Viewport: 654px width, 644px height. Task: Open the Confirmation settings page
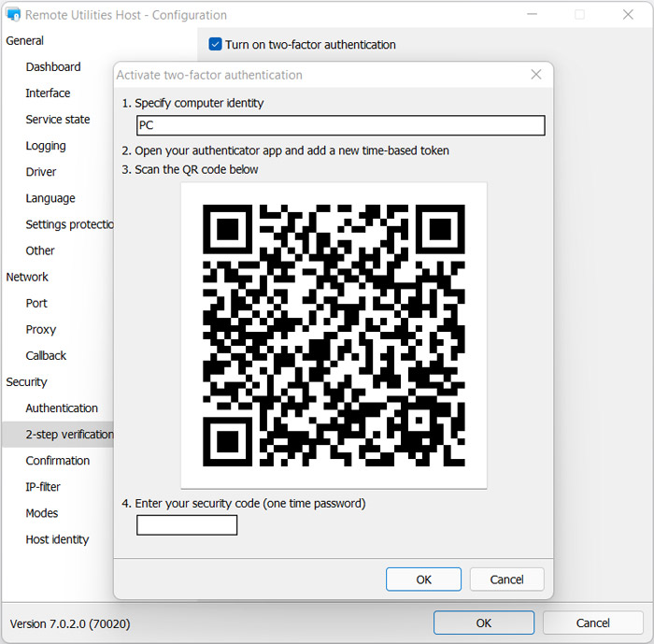[x=58, y=461]
